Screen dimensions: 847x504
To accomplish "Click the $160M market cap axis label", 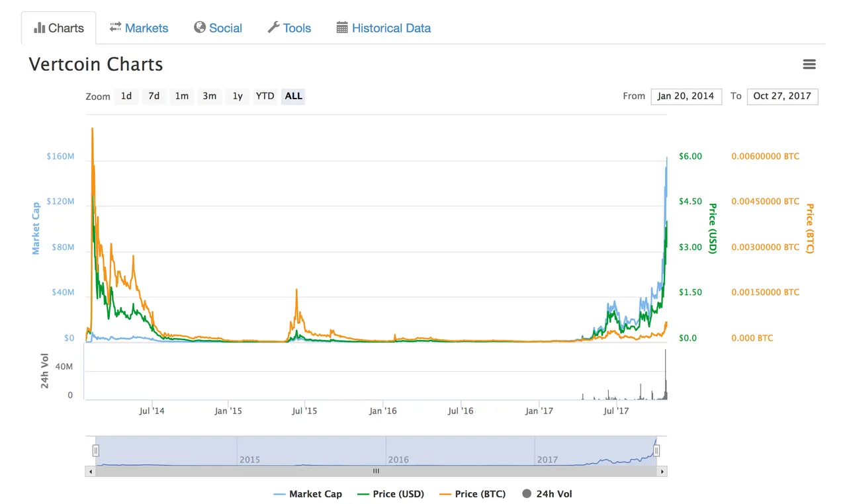I will tap(60, 156).
